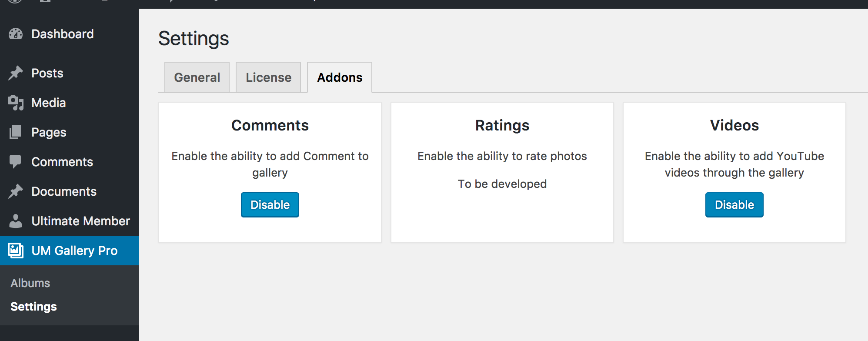Open the Posts menu
The image size is (868, 341).
click(x=70, y=73)
